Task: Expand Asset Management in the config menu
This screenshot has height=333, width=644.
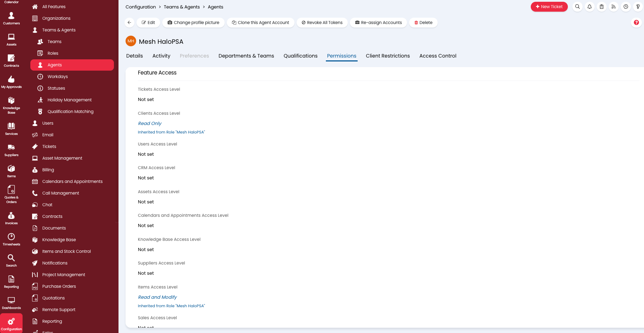Action: pyautogui.click(x=72, y=158)
